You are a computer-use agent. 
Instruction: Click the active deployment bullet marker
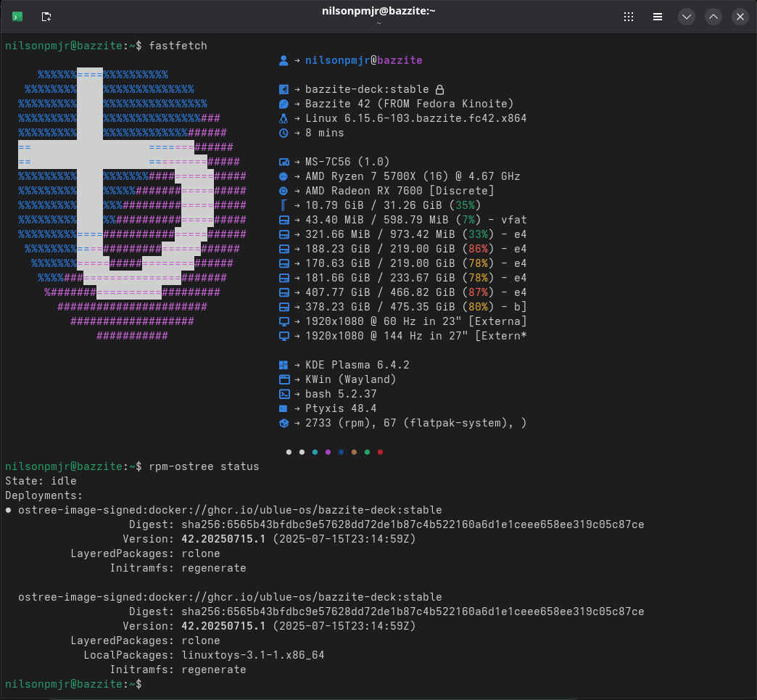8,510
